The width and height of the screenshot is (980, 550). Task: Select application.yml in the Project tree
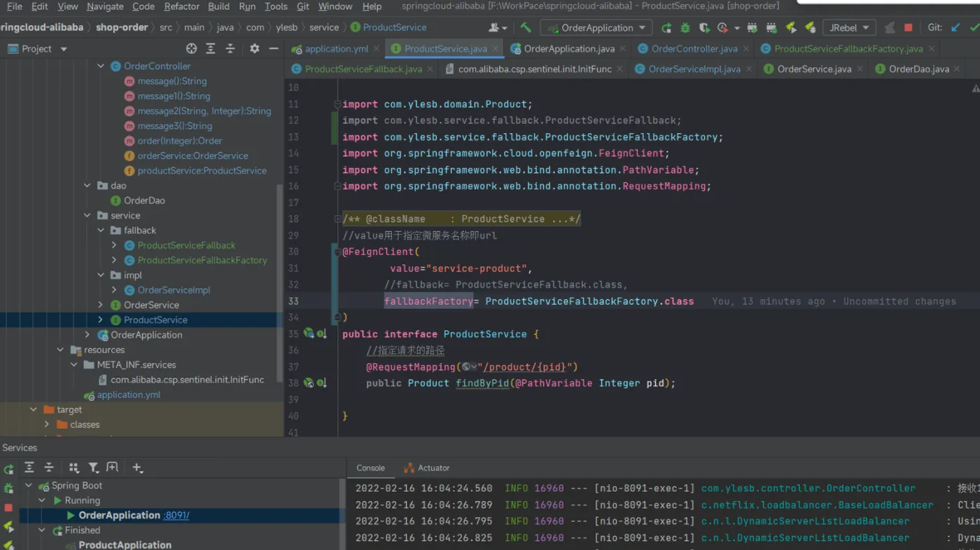click(129, 394)
